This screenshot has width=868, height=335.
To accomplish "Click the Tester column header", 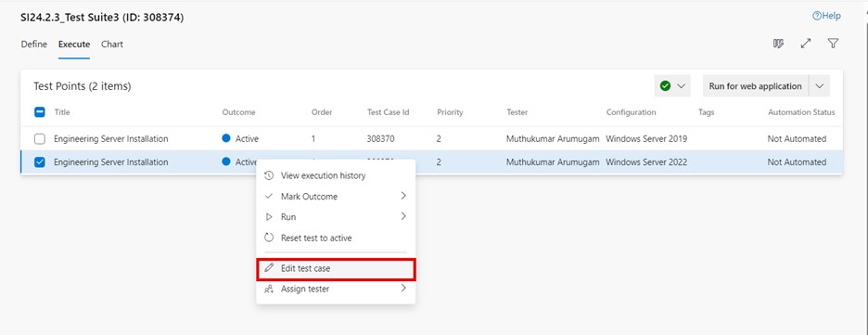I will [517, 112].
